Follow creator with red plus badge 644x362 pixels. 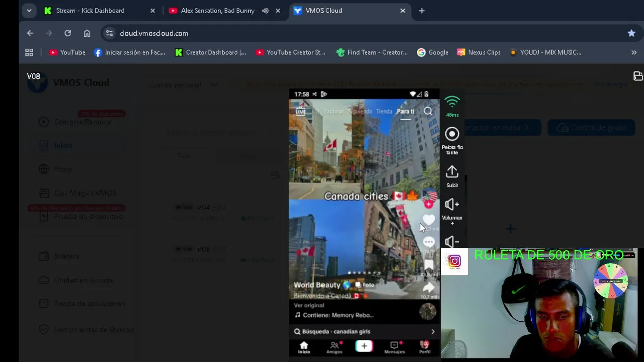[x=428, y=204]
